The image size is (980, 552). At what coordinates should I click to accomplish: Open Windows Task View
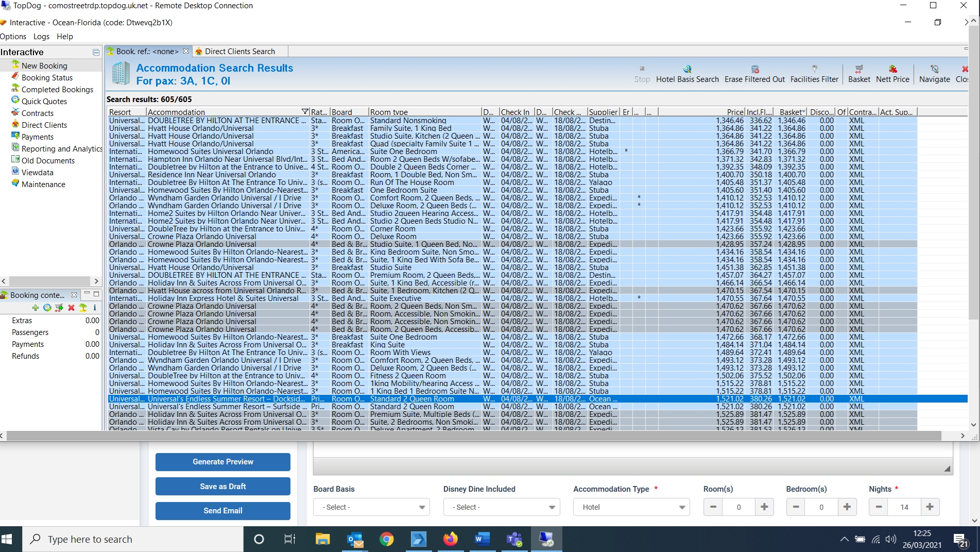click(290, 539)
